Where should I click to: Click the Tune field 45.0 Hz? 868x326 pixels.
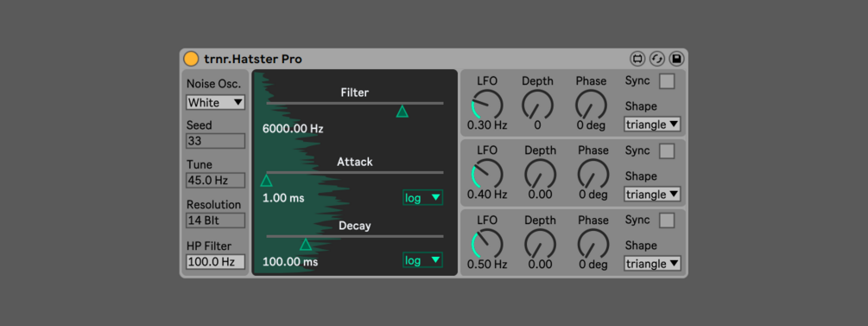215,180
